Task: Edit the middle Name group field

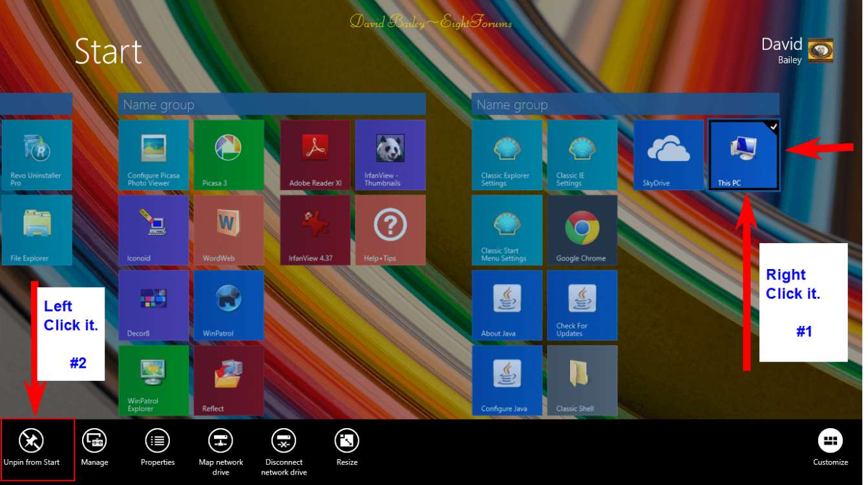Action: click(272, 104)
